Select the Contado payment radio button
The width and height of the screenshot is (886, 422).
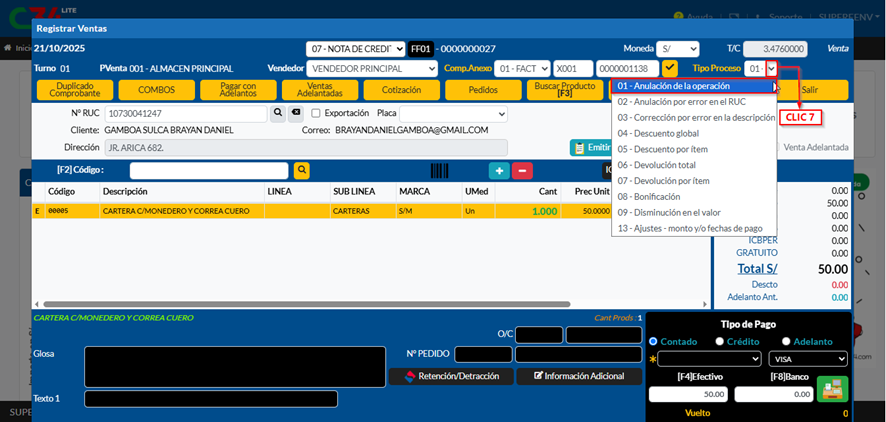tap(653, 341)
